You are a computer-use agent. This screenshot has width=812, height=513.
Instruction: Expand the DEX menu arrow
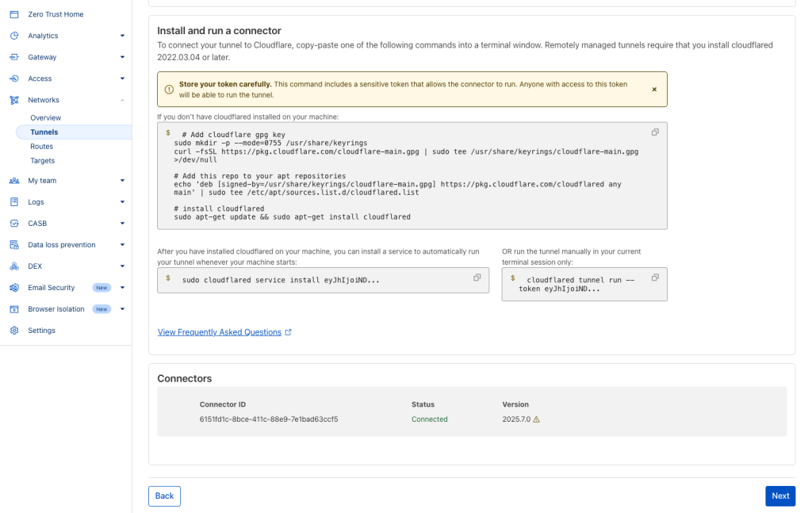(122, 266)
